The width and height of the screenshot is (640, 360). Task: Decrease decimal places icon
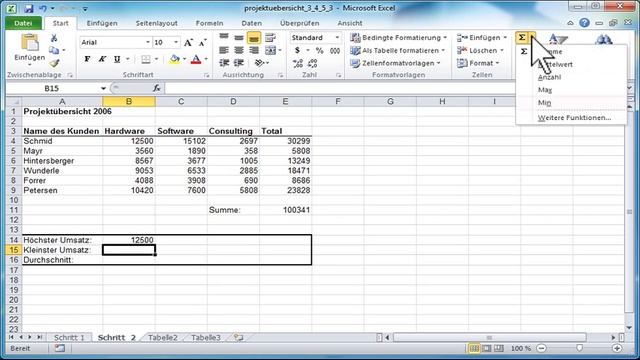pyautogui.click(x=313, y=63)
